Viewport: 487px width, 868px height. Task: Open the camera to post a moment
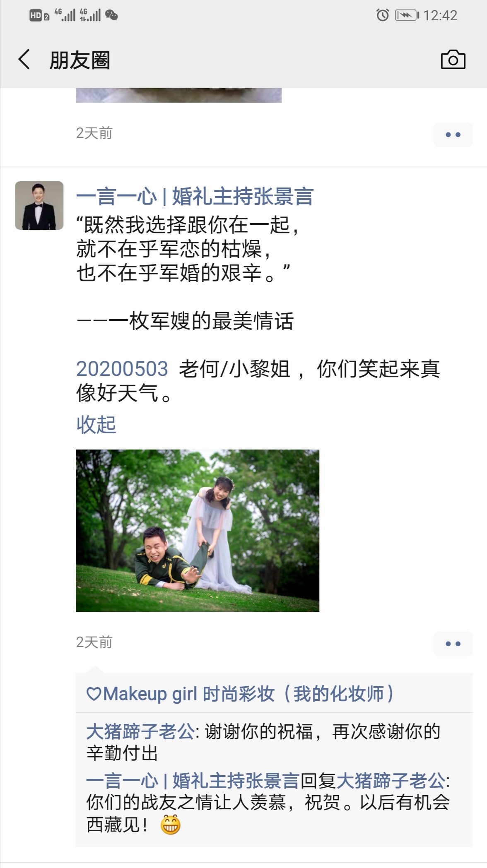[x=453, y=60]
